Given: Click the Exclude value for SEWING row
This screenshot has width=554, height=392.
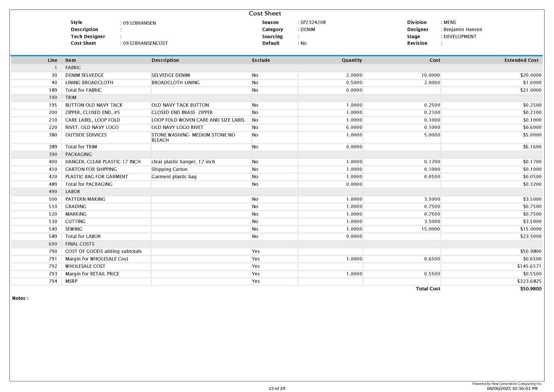Looking at the screenshot, I should pyautogui.click(x=255, y=229).
